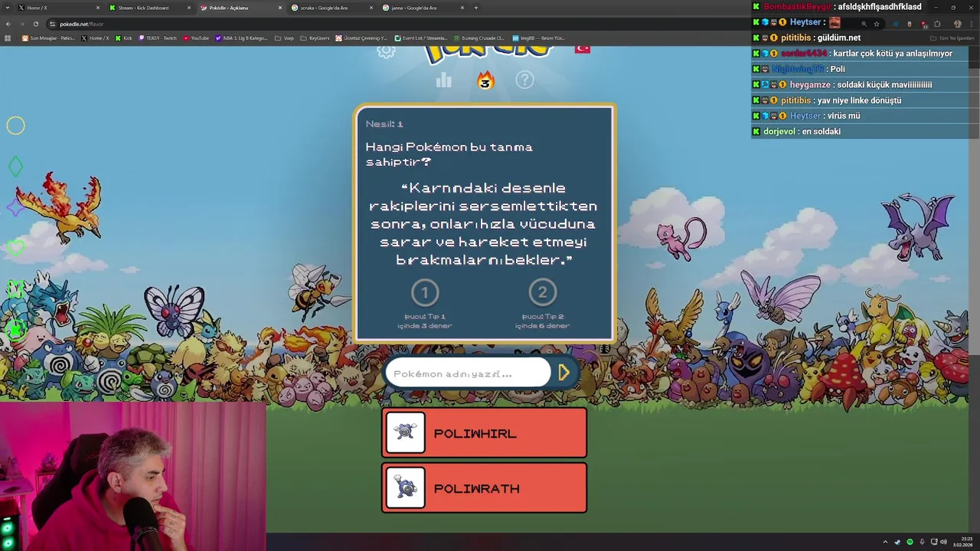Open the zoom magnifier icon in address bar
The height and width of the screenshot is (551, 980).
pos(864,24)
